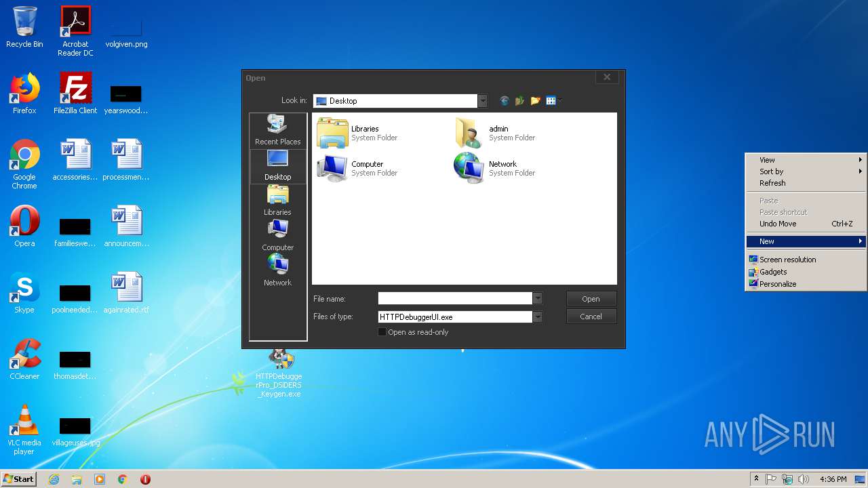This screenshot has height=488, width=868.
Task: Launch Internet Explorer from taskbar
Action: click(x=54, y=479)
